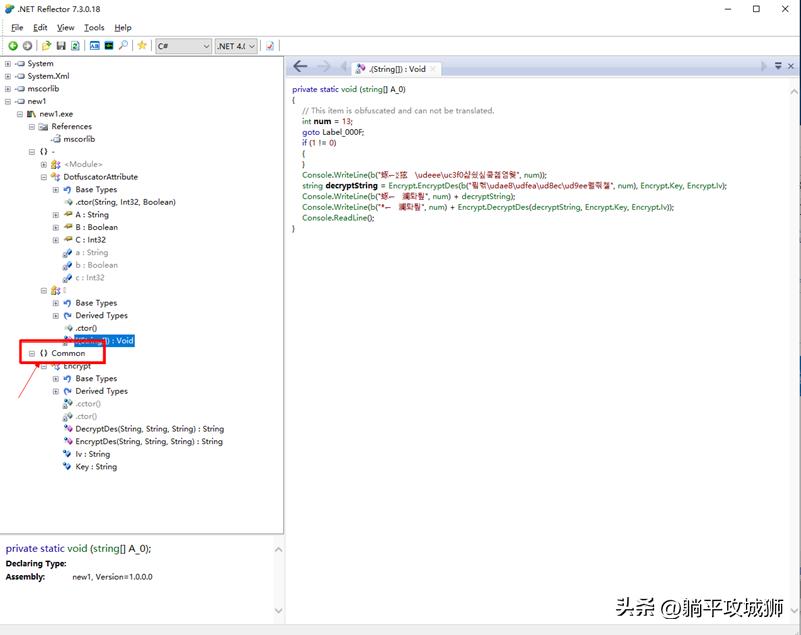Click the Refresh toolbar icon
The image size is (801, 635).
pyautogui.click(x=75, y=46)
